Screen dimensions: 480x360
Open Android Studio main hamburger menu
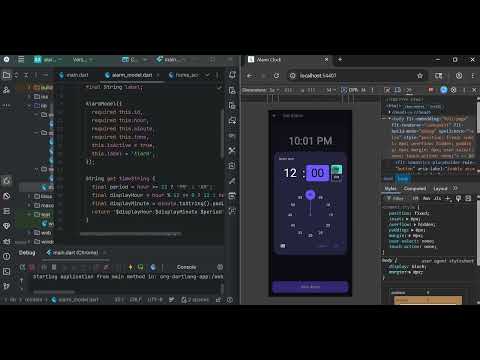pyautogui.click(x=21, y=60)
